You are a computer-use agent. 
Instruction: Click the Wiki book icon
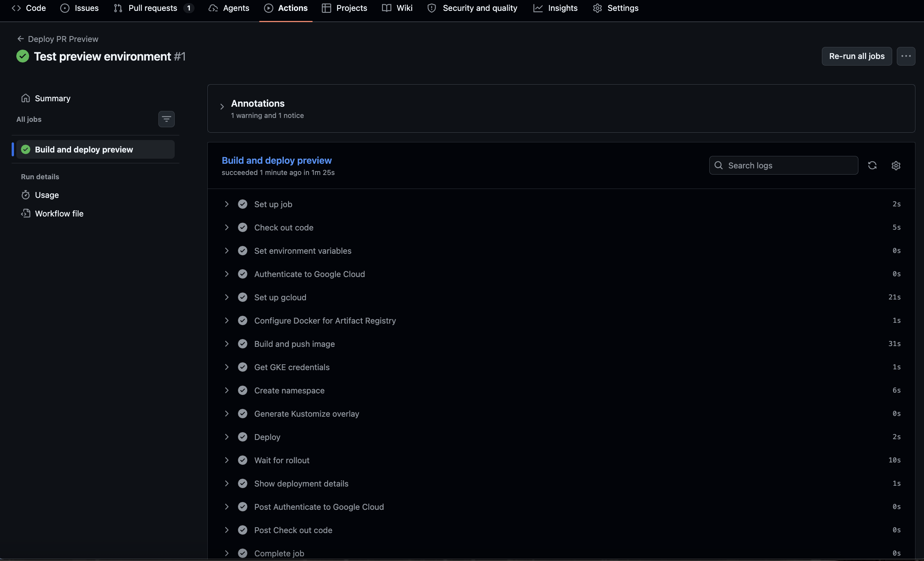click(x=387, y=8)
